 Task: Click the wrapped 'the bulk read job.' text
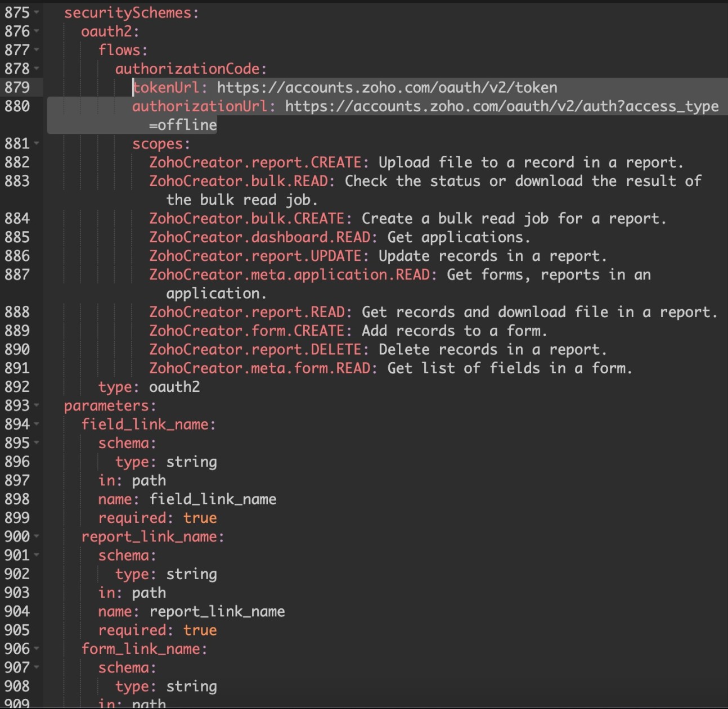click(242, 200)
